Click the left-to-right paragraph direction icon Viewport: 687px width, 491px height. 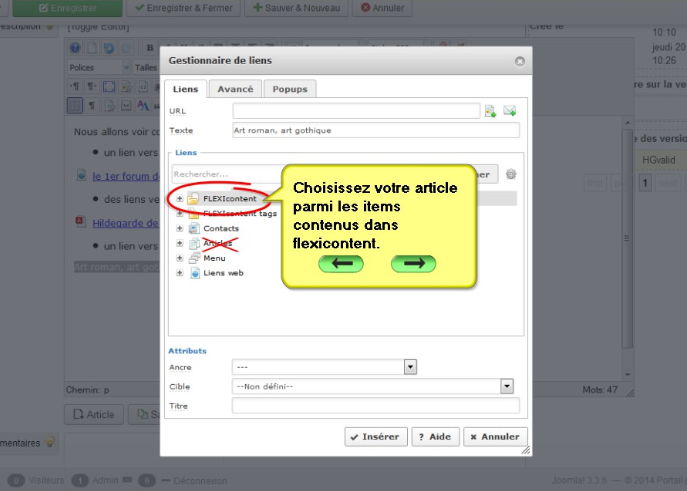(x=75, y=86)
